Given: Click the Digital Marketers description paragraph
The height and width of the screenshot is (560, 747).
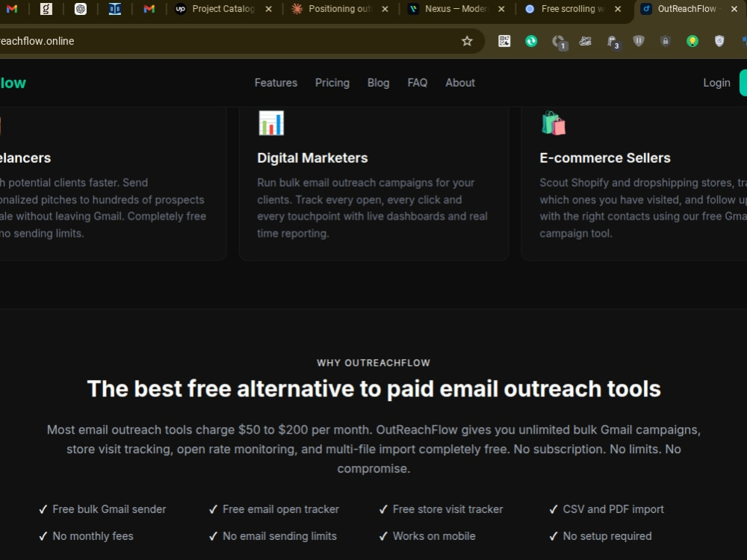Looking at the screenshot, I should click(373, 208).
